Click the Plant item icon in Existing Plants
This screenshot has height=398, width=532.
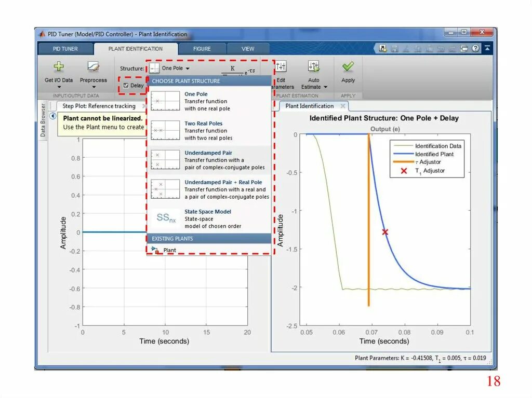click(155, 250)
